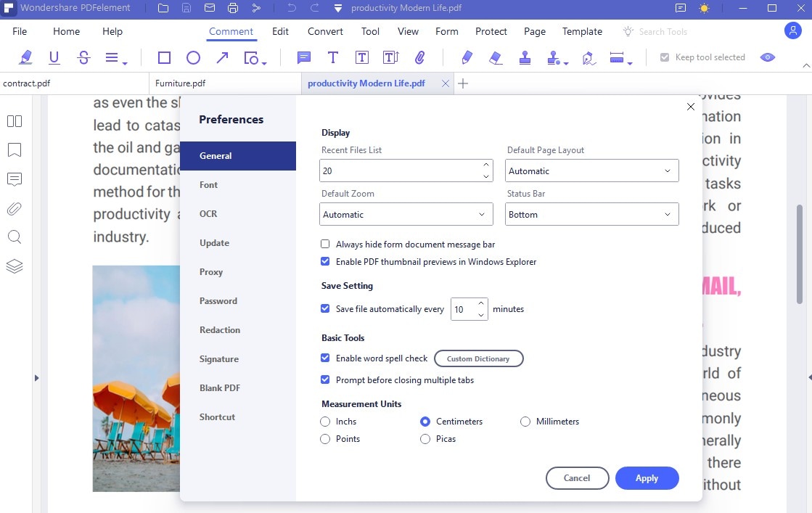This screenshot has height=513, width=812.
Task: Select the Pencil drawing tool
Action: pos(467,57)
